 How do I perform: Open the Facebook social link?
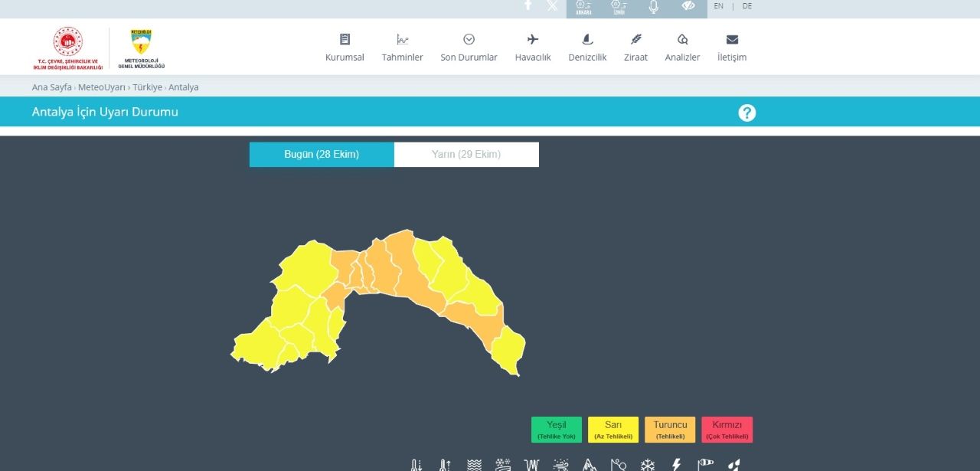click(528, 5)
